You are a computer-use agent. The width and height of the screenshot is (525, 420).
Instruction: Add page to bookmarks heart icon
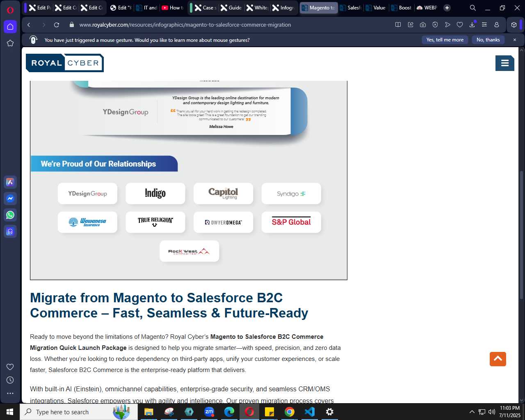(460, 25)
